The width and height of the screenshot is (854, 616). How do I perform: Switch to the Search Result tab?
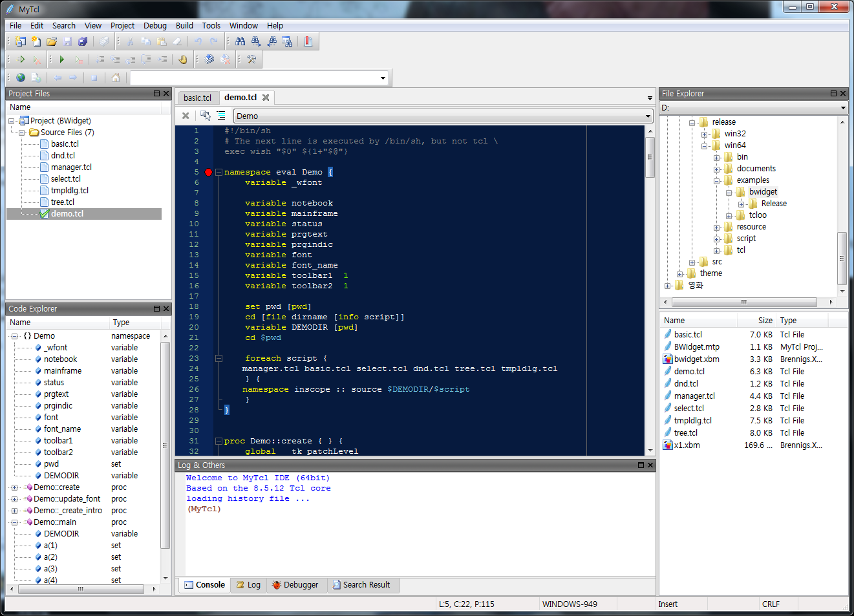(x=362, y=585)
